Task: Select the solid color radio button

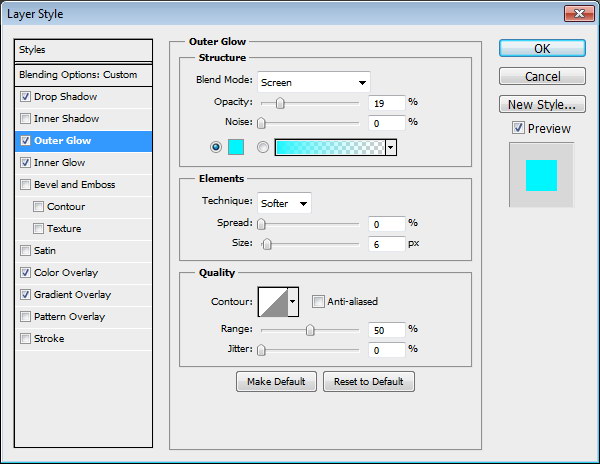Action: pyautogui.click(x=216, y=147)
